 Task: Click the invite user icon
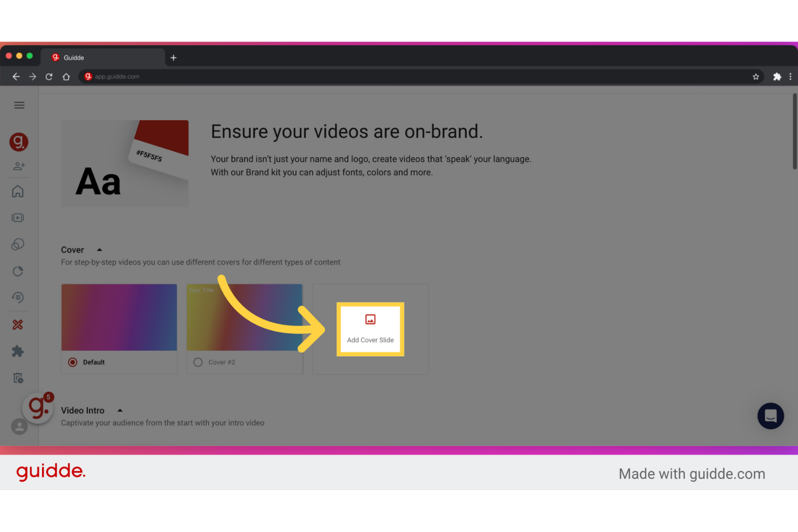(19, 166)
